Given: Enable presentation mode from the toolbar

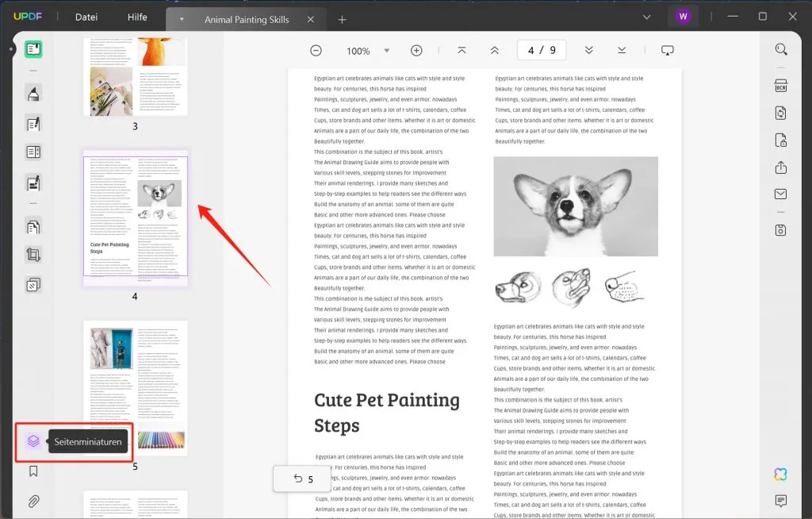Looking at the screenshot, I should click(668, 49).
